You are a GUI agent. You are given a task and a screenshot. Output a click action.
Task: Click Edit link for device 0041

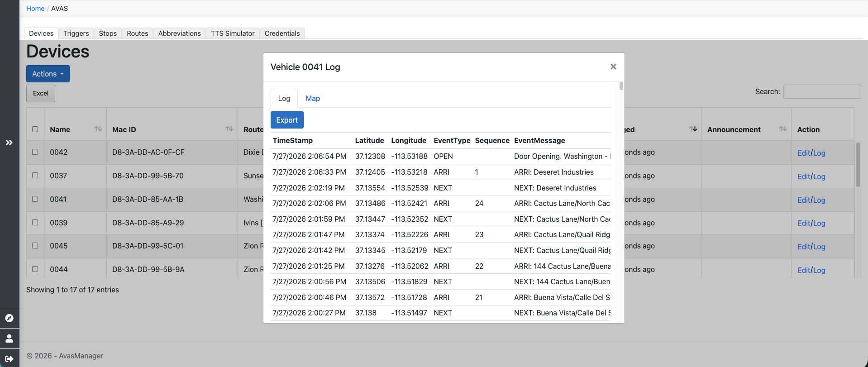tap(804, 200)
